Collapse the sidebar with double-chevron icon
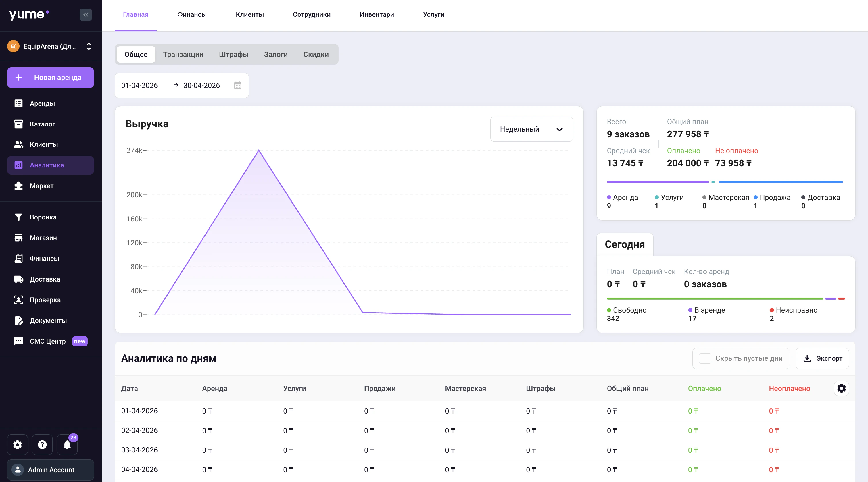The width and height of the screenshot is (868, 482). [86, 14]
